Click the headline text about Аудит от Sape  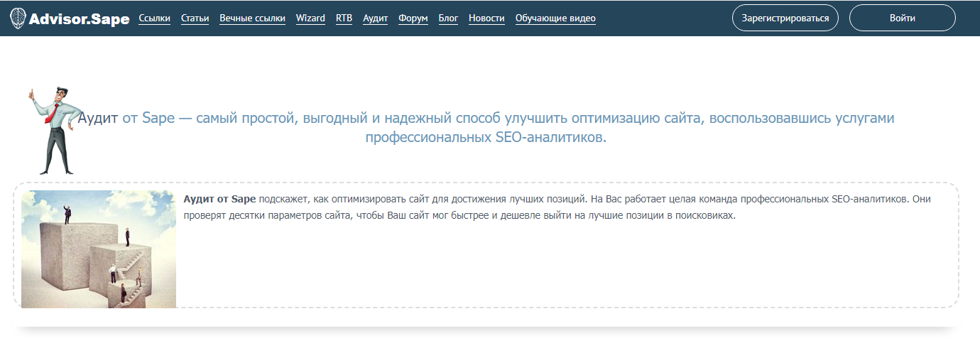tap(486, 128)
